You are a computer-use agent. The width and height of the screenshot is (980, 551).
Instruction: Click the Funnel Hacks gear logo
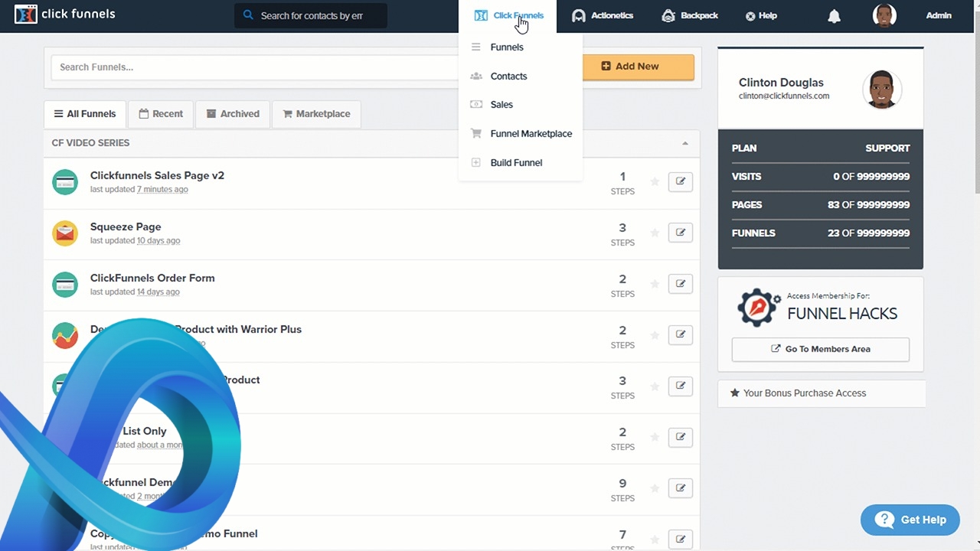(758, 308)
